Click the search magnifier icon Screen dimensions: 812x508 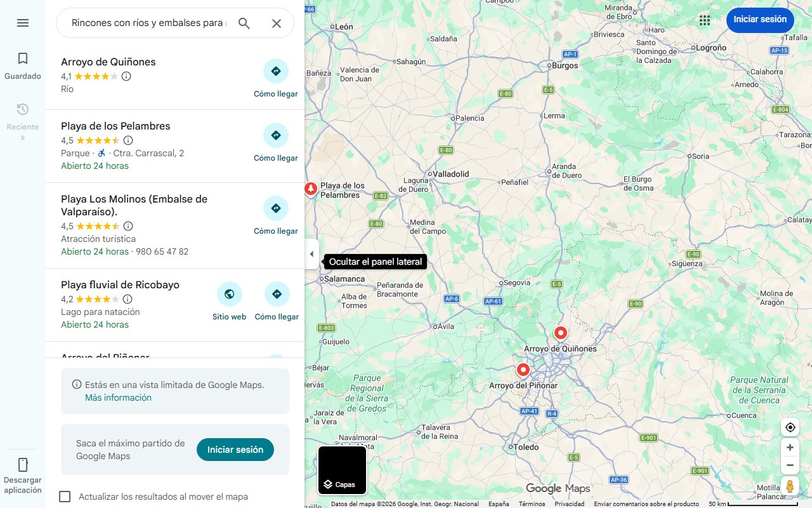tap(244, 23)
